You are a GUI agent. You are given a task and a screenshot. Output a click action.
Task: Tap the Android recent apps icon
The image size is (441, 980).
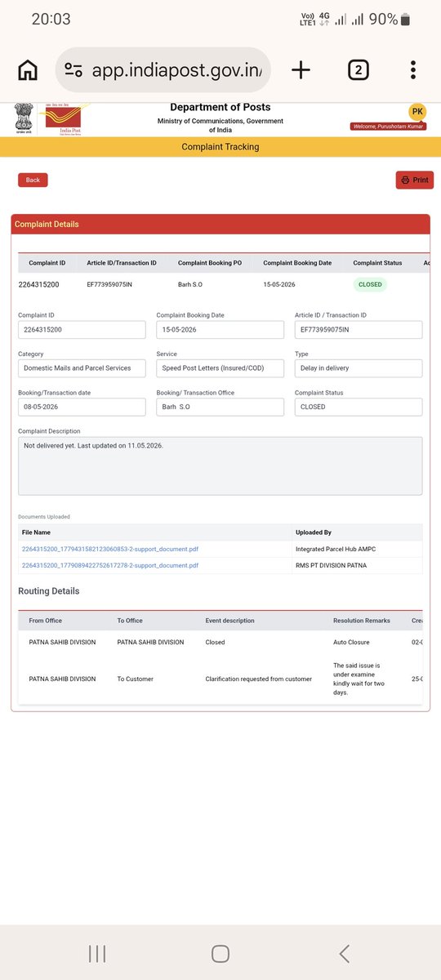(96, 953)
